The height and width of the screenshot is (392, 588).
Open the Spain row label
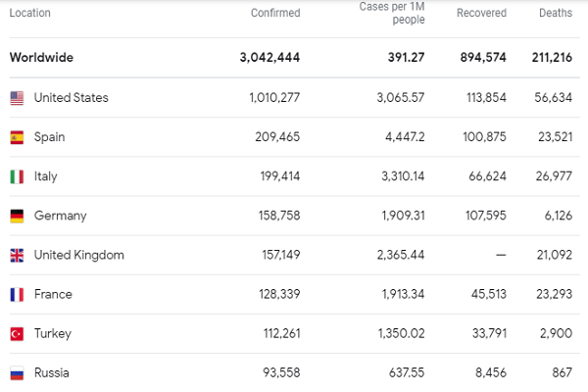coord(49,137)
